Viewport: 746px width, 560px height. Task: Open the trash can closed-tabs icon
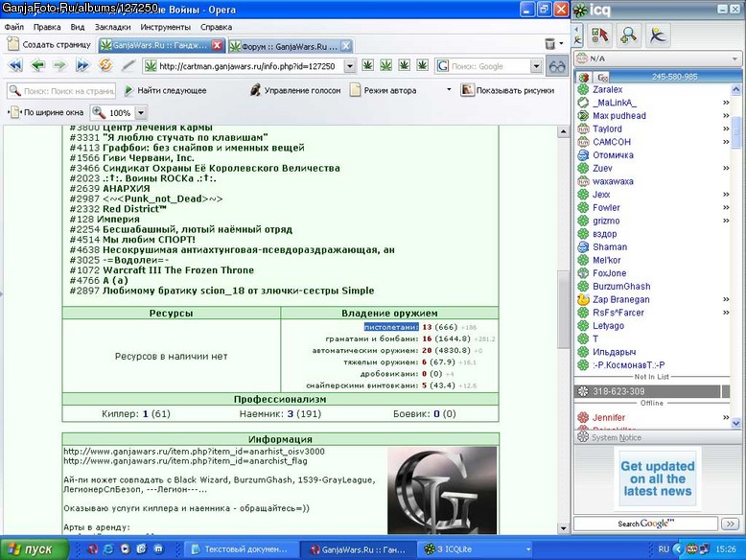(550, 44)
